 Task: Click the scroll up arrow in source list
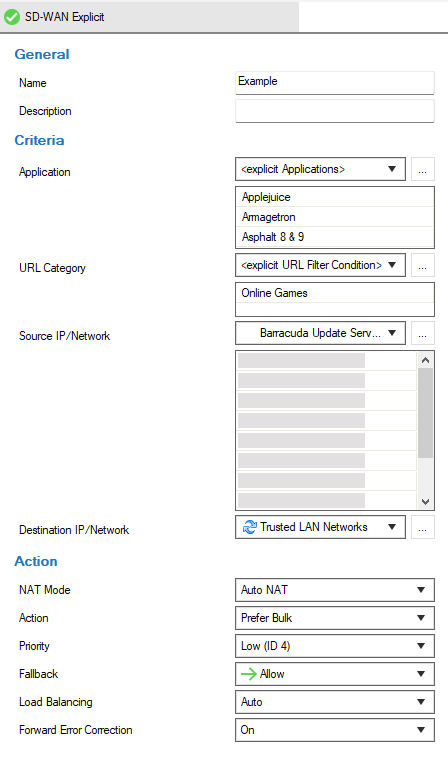click(x=425, y=360)
